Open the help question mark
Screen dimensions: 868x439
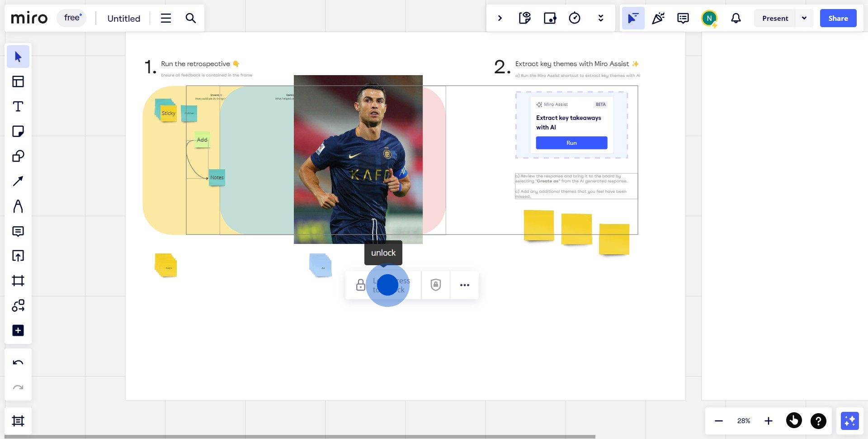click(x=818, y=421)
